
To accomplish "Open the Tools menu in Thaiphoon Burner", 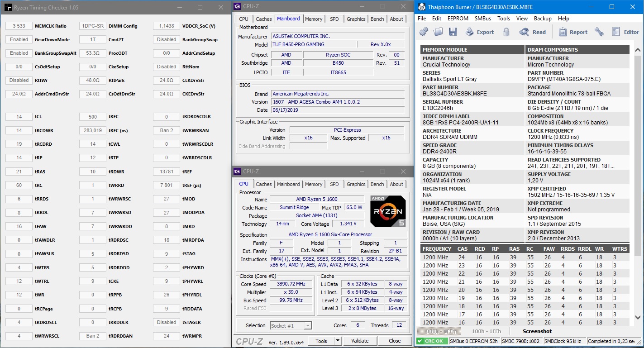I will (x=504, y=19).
